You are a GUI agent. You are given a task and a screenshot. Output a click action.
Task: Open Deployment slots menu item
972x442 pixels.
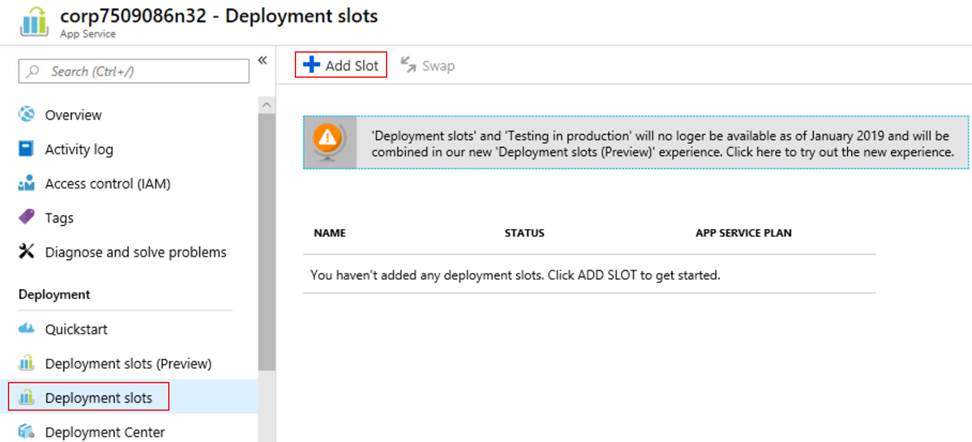click(x=98, y=398)
